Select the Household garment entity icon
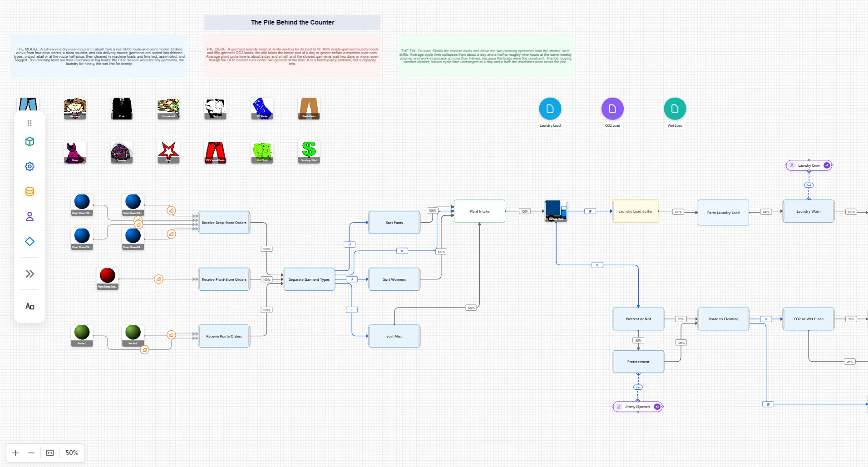The image size is (868, 467). (x=168, y=109)
